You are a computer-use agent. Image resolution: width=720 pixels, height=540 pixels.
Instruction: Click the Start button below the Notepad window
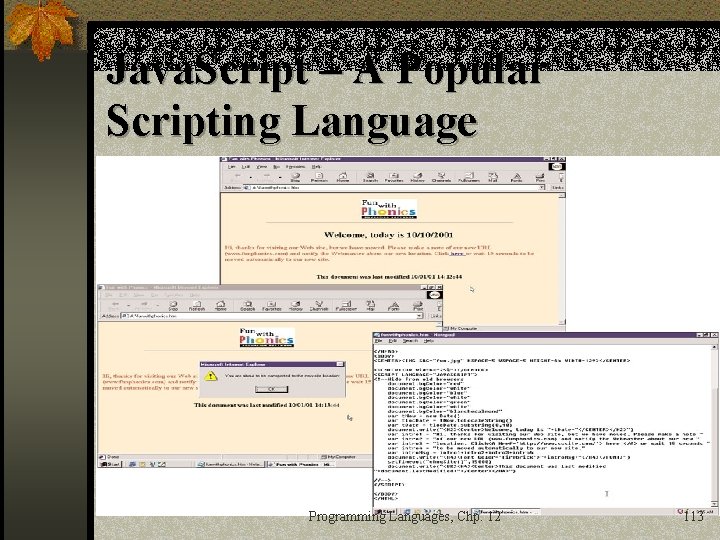[385, 511]
